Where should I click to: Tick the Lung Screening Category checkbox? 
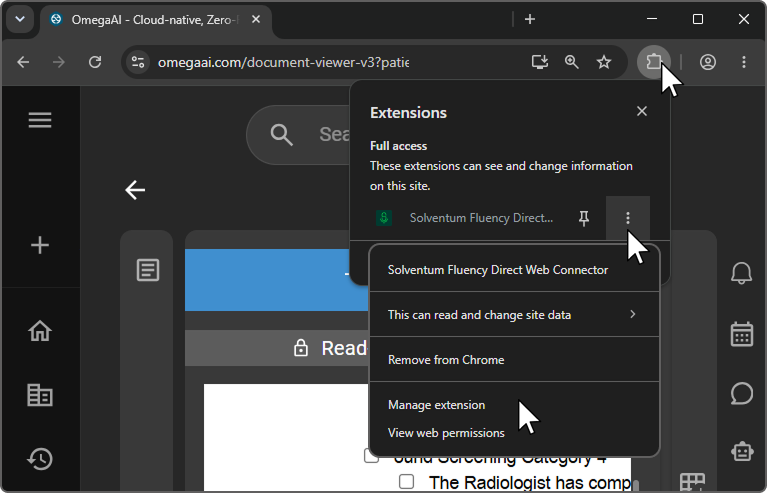(371, 456)
